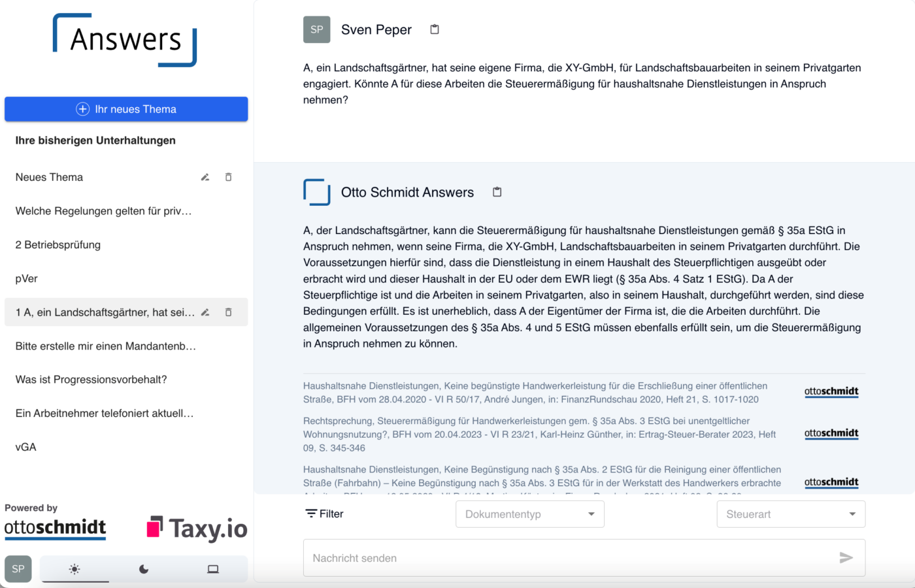Rename the selected Landschaftsgärtner conversation
Image resolution: width=915 pixels, height=588 pixels.
point(205,312)
